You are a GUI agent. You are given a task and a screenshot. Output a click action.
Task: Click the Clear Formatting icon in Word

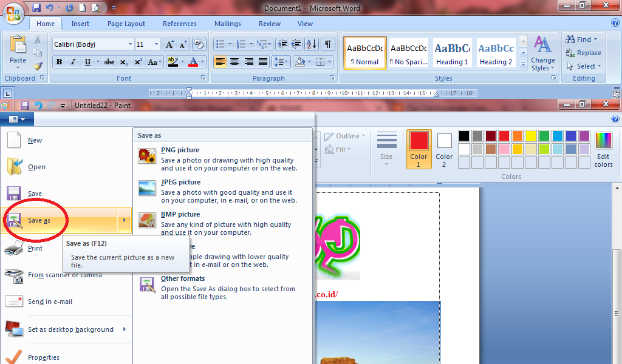(199, 44)
